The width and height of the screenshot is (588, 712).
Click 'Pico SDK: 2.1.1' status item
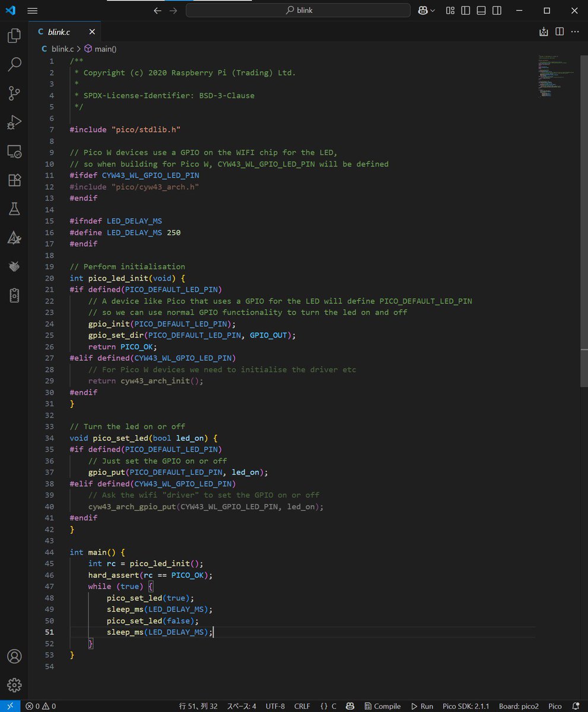tap(466, 706)
